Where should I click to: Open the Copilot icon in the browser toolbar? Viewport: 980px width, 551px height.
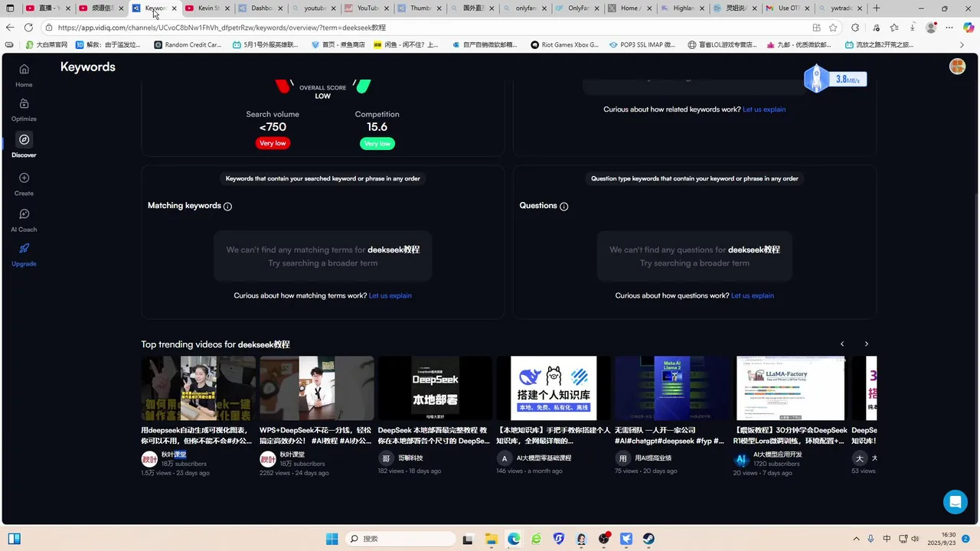[969, 28]
